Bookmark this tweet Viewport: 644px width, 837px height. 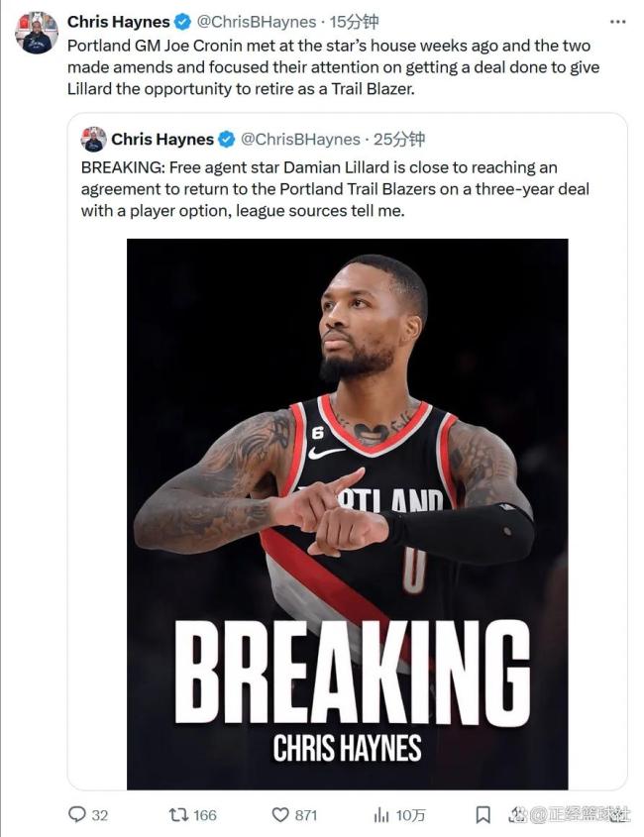pyautogui.click(x=483, y=814)
